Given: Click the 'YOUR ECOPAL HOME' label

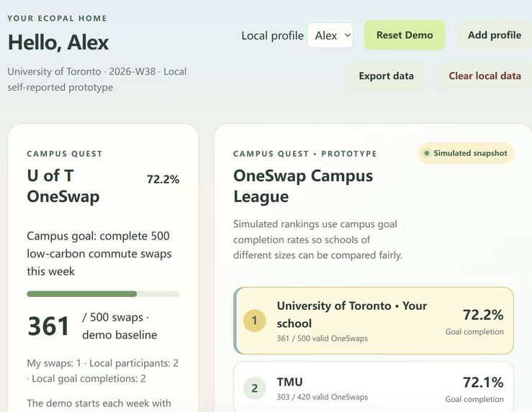Looking at the screenshot, I should pyautogui.click(x=57, y=18).
